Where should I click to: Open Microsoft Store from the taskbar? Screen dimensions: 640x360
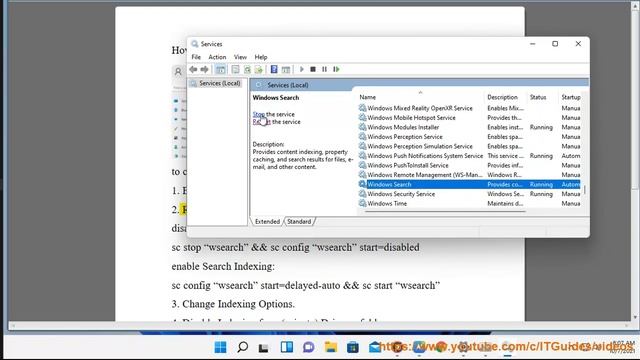(x=353, y=347)
